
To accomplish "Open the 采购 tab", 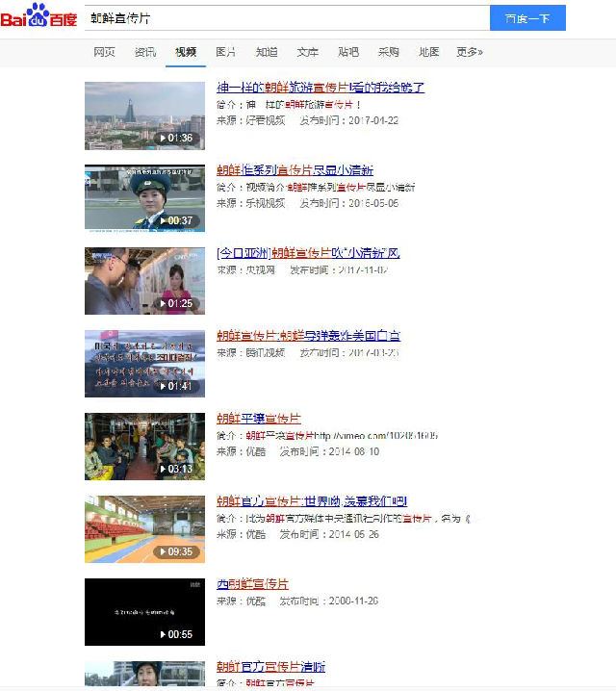I will pyautogui.click(x=389, y=52).
